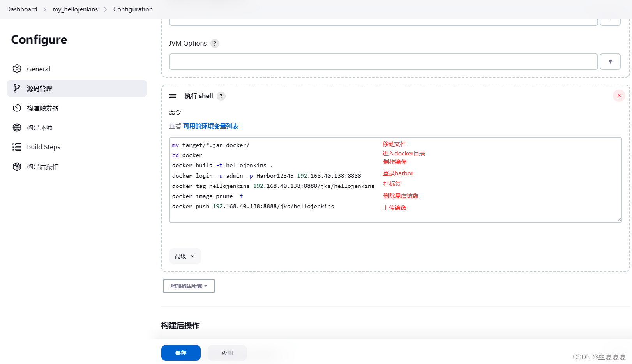Screen dimensions: 632x364
Task: Click the 应用 apply button
Action: tap(227, 353)
